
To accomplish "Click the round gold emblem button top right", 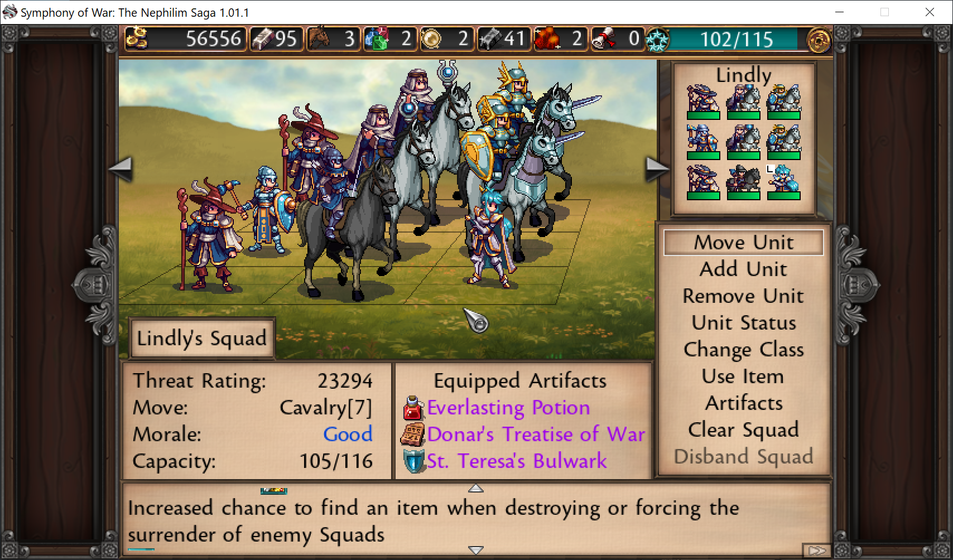I will click(819, 40).
